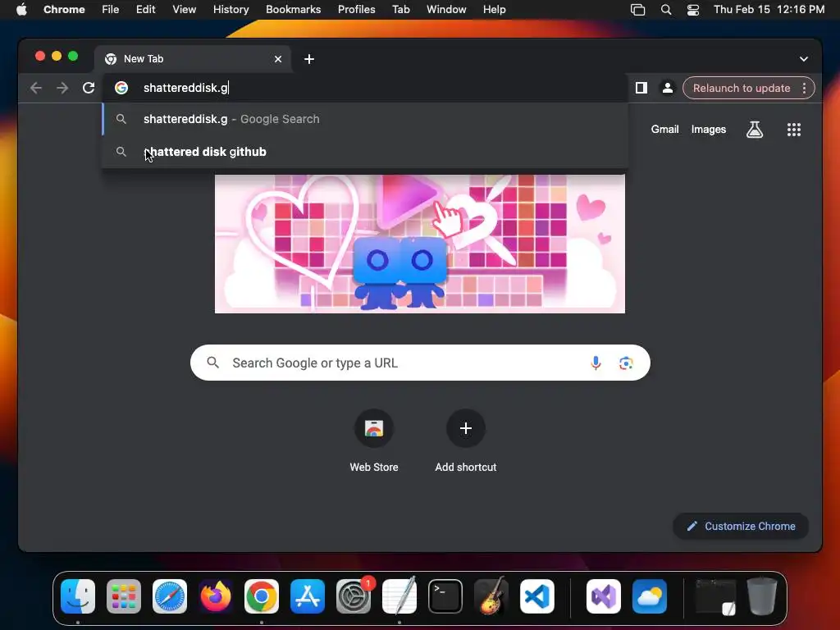
Task: Reload the page with the refresh icon
Action: click(89, 88)
